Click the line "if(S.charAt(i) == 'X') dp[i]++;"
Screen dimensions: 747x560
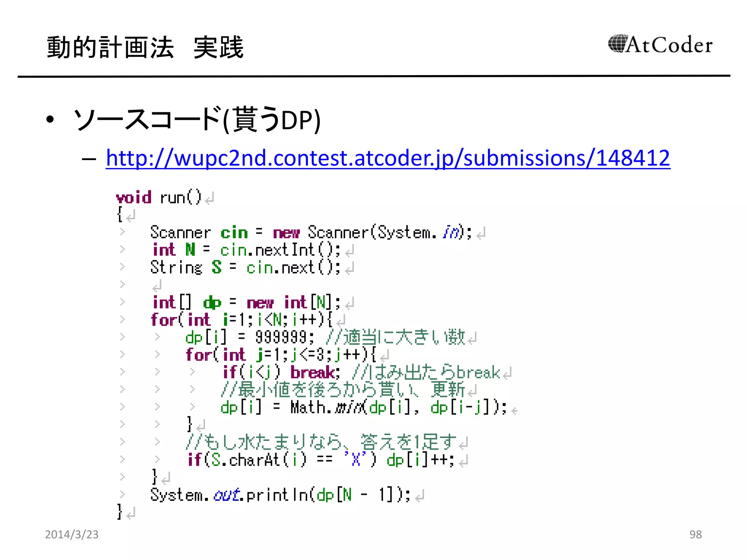click(x=321, y=460)
